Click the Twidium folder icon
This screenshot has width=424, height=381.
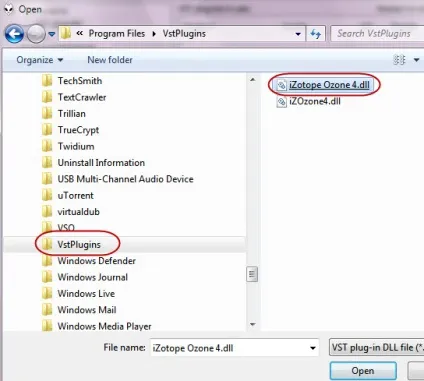(47, 146)
